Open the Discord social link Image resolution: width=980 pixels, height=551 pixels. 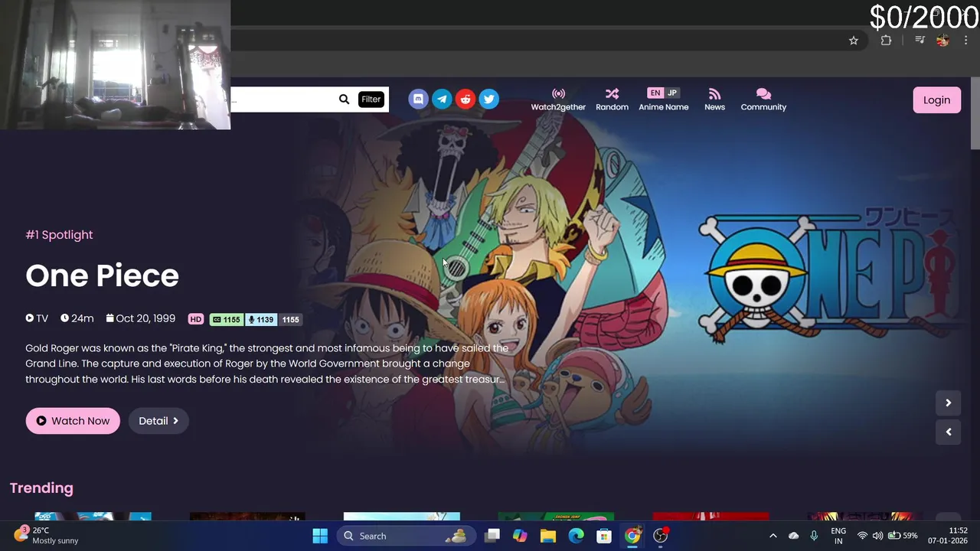coord(418,99)
